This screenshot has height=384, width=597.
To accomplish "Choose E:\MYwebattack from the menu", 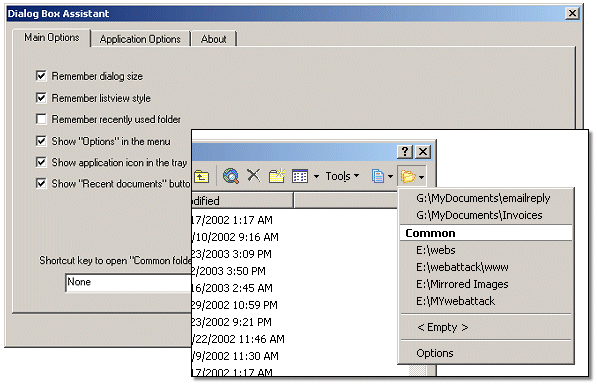I will 486,301.
